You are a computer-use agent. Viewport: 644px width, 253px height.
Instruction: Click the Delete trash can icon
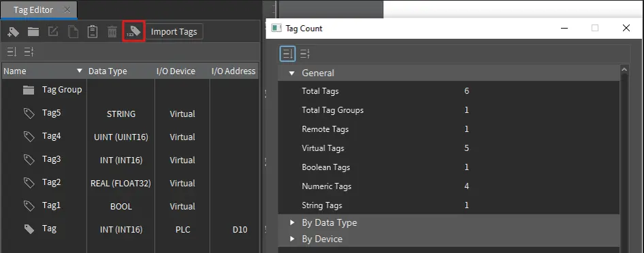pyautogui.click(x=112, y=32)
